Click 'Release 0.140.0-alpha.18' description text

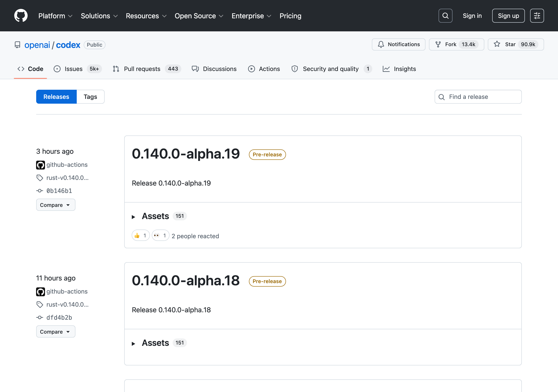click(171, 310)
